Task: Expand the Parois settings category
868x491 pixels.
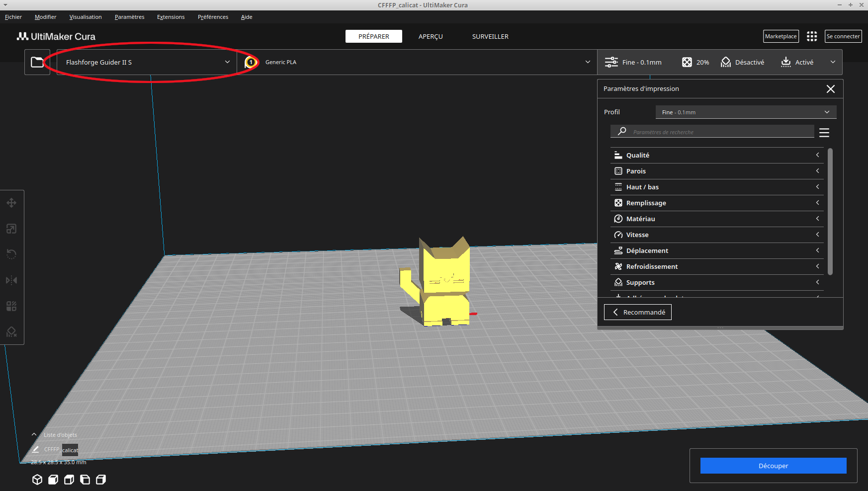Action: pos(717,171)
